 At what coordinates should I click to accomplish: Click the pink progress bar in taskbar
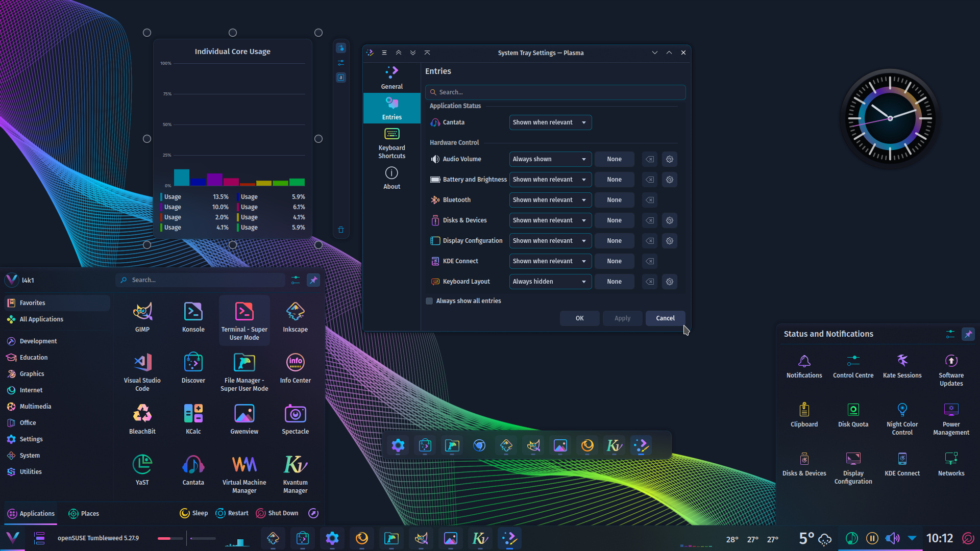pos(170,538)
